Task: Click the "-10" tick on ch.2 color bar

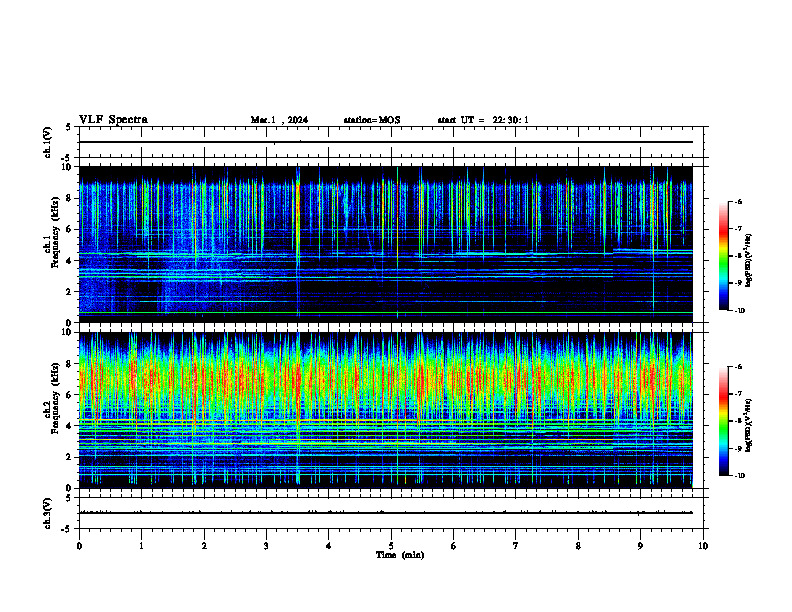Action: tap(739, 476)
